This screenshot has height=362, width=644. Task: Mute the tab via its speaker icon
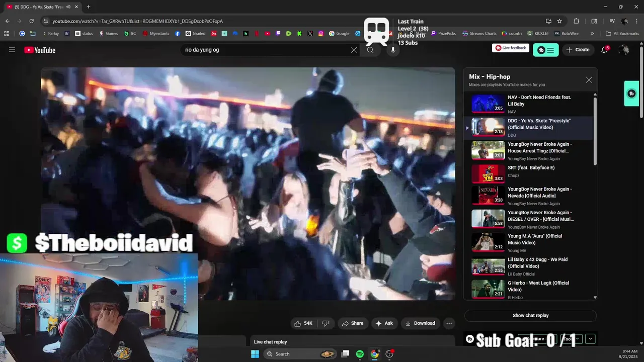click(x=68, y=7)
